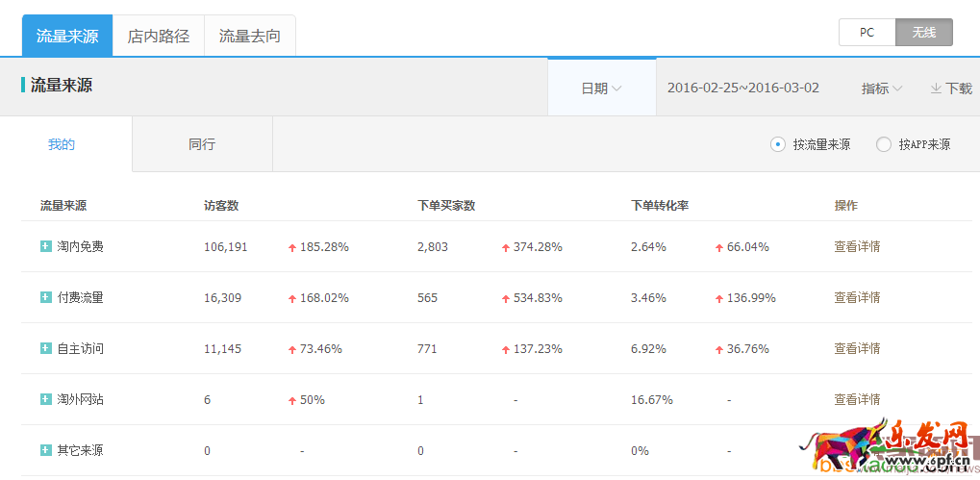Click 查看详情 for 淘内免费
The height and width of the screenshot is (480, 980).
coord(857,246)
